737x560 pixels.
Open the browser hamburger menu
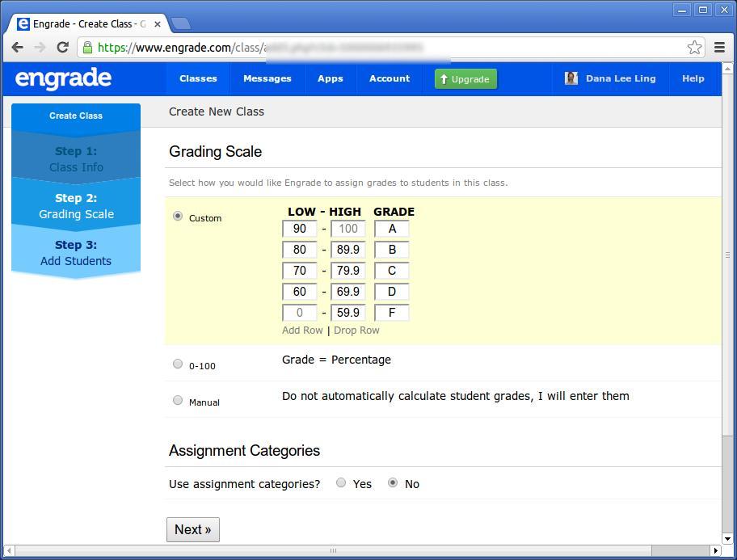click(719, 48)
